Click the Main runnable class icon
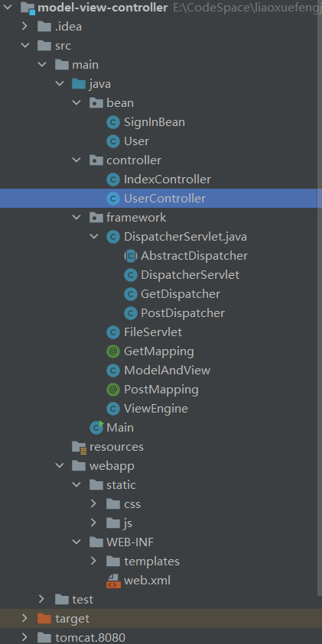 [96, 428]
